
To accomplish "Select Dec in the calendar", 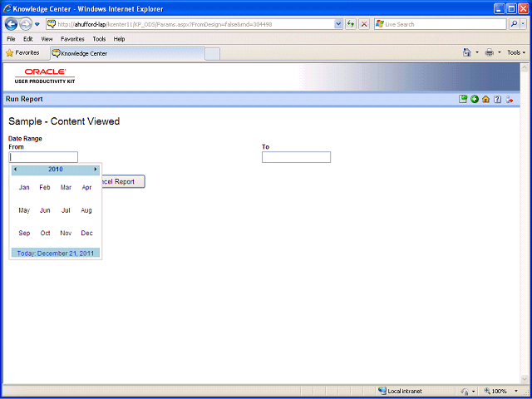I will point(86,233).
